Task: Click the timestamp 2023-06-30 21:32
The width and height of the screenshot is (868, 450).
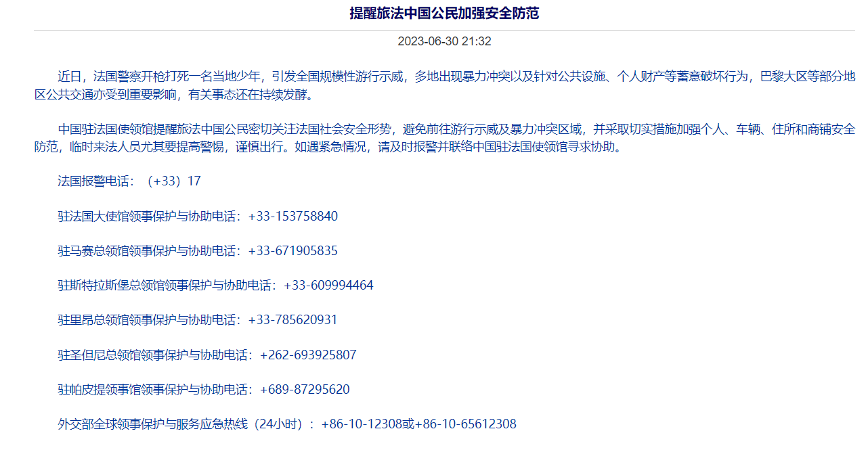Action: pos(444,41)
